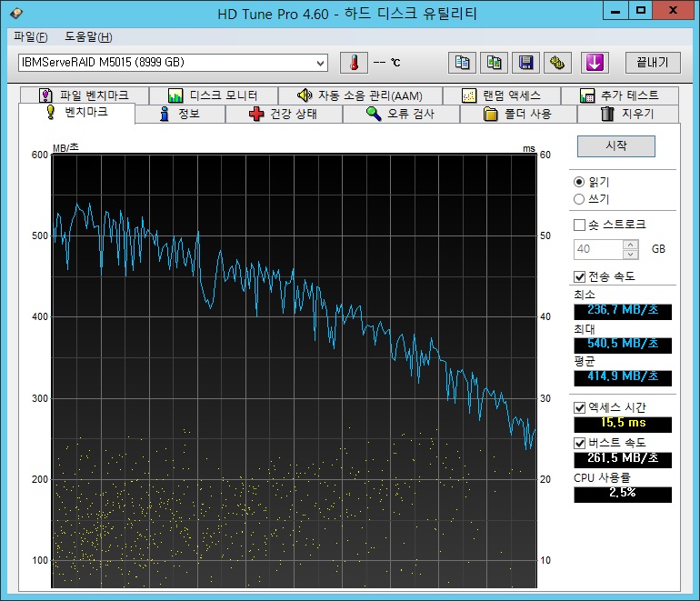Image resolution: width=700 pixels, height=601 pixels.
Task: Click the average value 414.9 MB/초
Action: [x=623, y=376]
